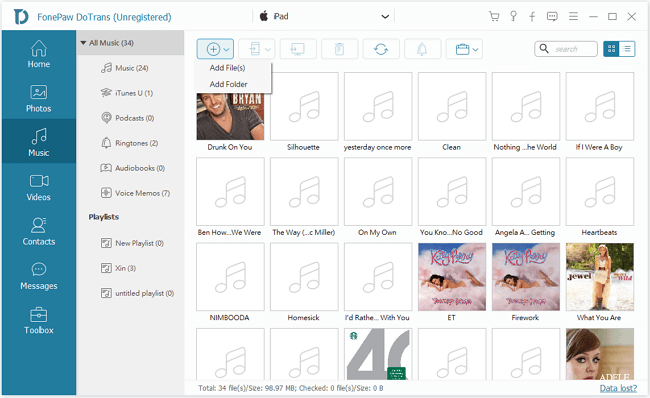Click the delete trash icon
Screen dimensions: 650x398
point(339,49)
